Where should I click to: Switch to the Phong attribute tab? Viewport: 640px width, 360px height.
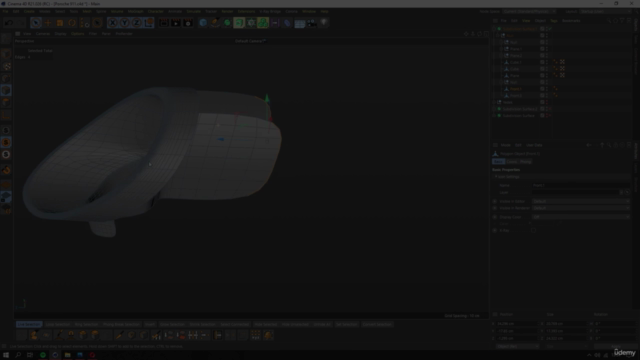point(526,162)
